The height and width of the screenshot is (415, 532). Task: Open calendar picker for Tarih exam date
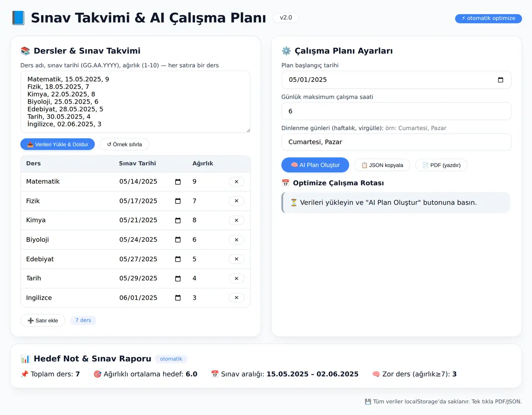click(178, 279)
